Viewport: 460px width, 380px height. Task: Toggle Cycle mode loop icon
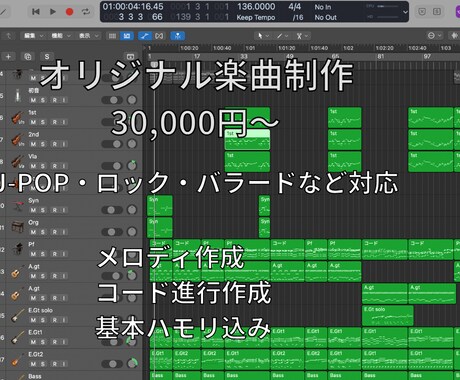86,12
